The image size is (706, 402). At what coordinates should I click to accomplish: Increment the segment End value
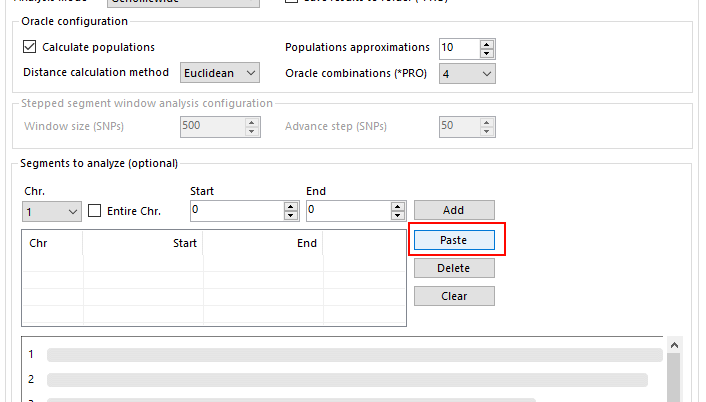[398, 207]
